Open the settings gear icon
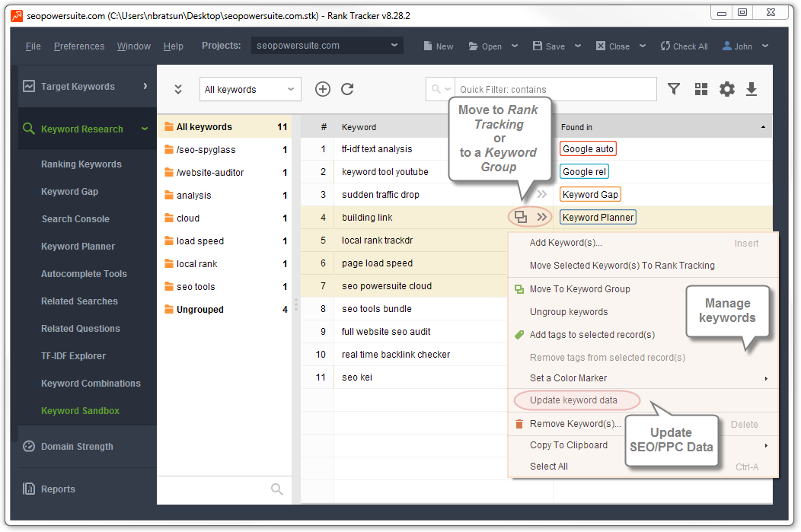The height and width of the screenshot is (532, 801). point(727,89)
